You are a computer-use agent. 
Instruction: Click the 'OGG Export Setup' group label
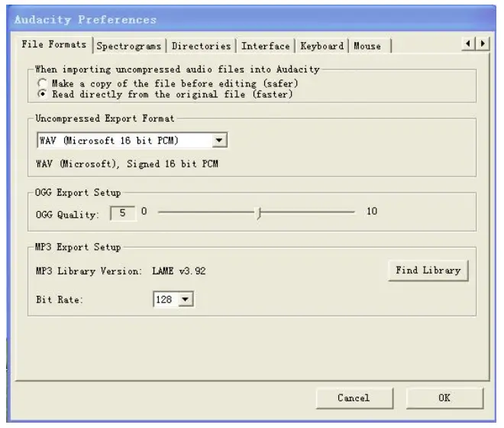point(78,193)
